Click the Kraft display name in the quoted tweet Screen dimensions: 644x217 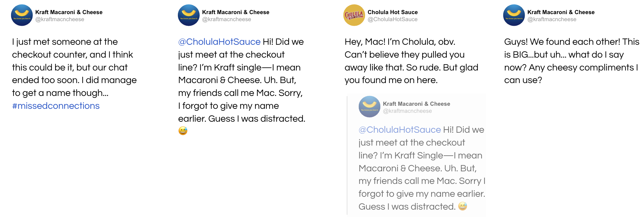pyautogui.click(x=416, y=104)
